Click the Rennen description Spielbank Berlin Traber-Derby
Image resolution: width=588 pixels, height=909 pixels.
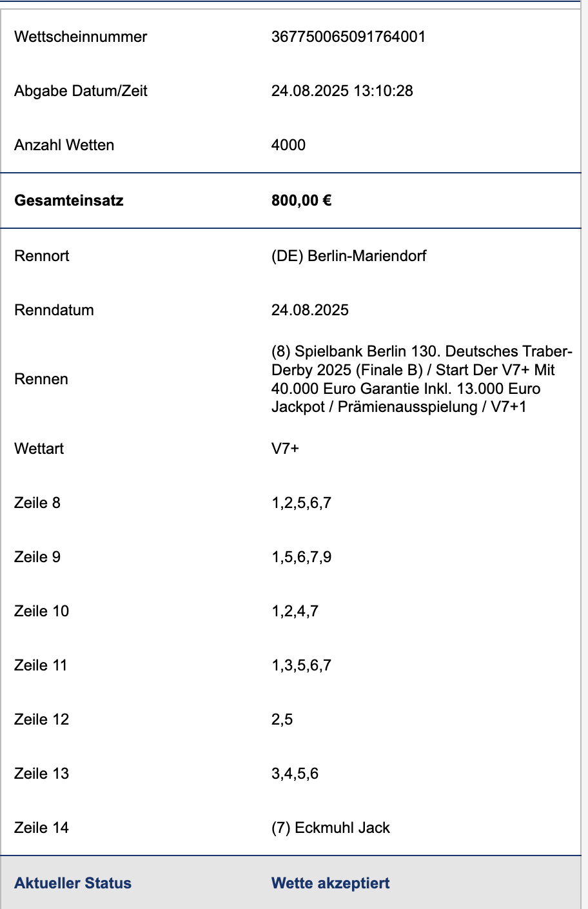(x=422, y=379)
